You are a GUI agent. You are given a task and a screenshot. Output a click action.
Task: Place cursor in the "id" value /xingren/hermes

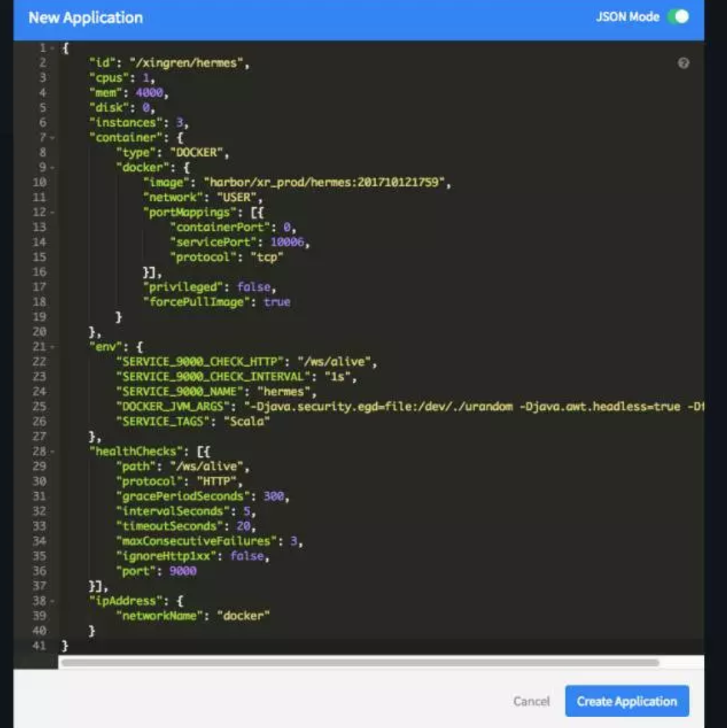click(x=186, y=62)
